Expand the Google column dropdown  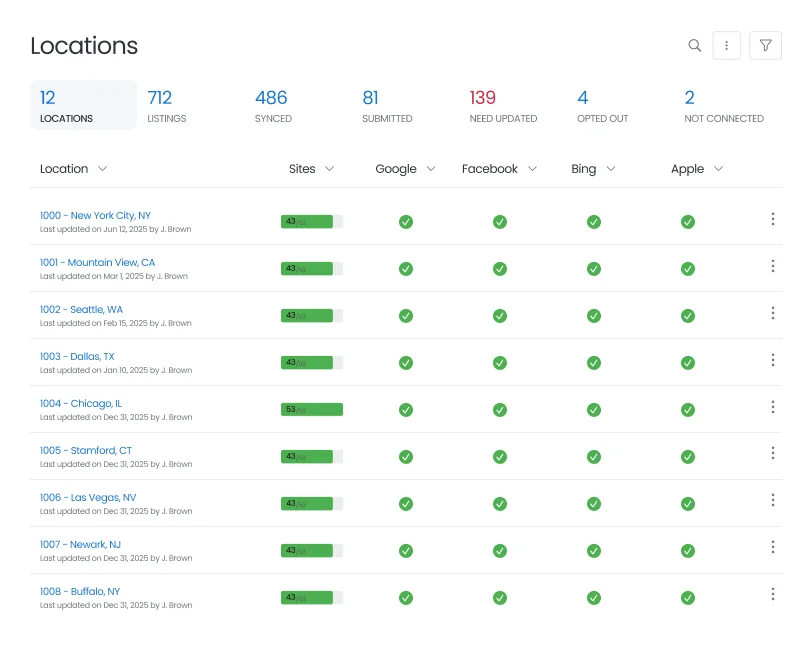[x=431, y=169]
